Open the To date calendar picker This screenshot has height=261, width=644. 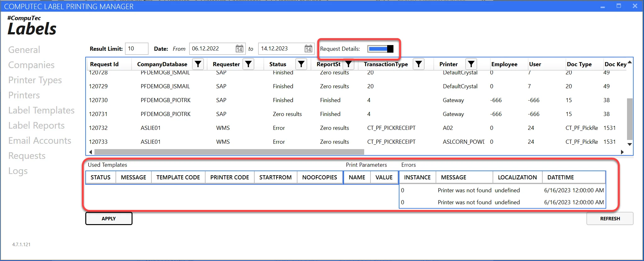point(308,49)
